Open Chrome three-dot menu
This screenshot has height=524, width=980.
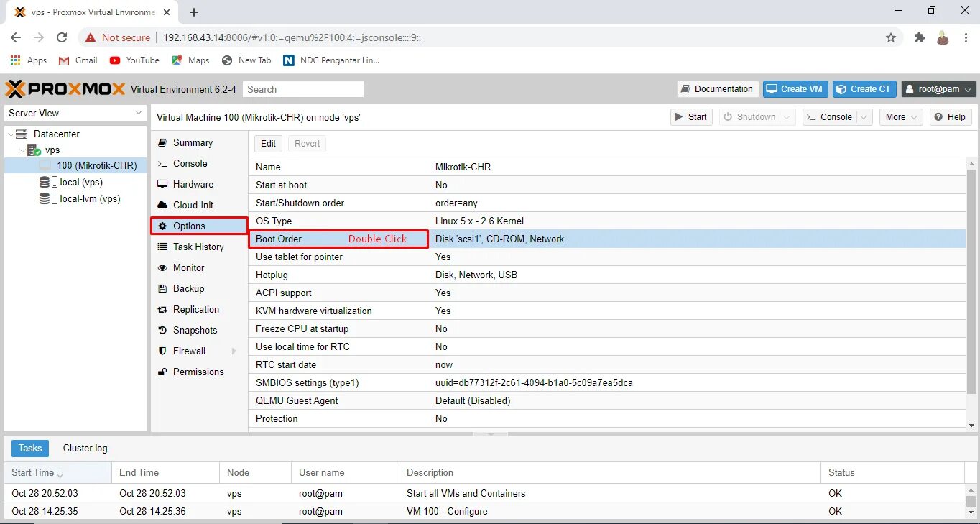coord(965,37)
